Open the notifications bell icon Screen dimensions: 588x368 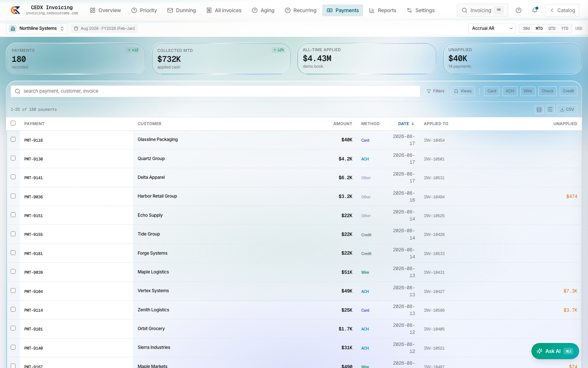535,10
